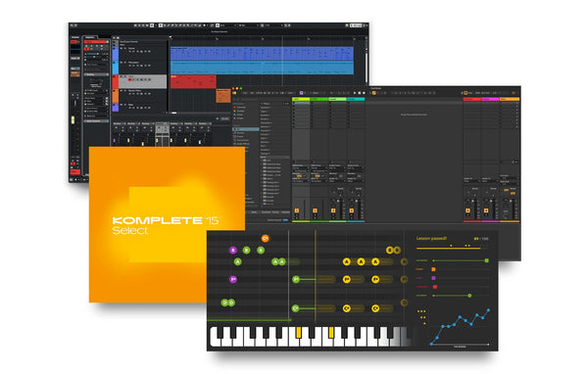This screenshot has width=588, height=374.
Task: Click the green F# note with sustain line
Action: (296, 279)
